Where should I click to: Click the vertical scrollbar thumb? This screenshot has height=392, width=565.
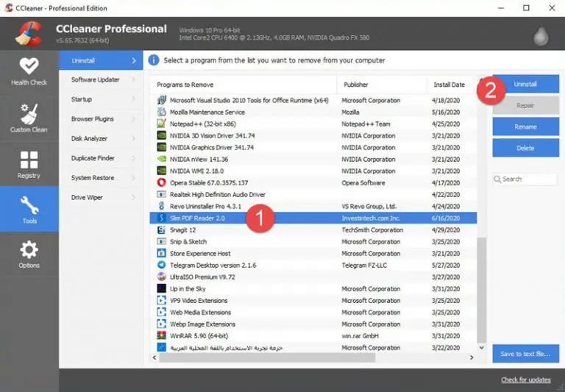[x=481, y=290]
